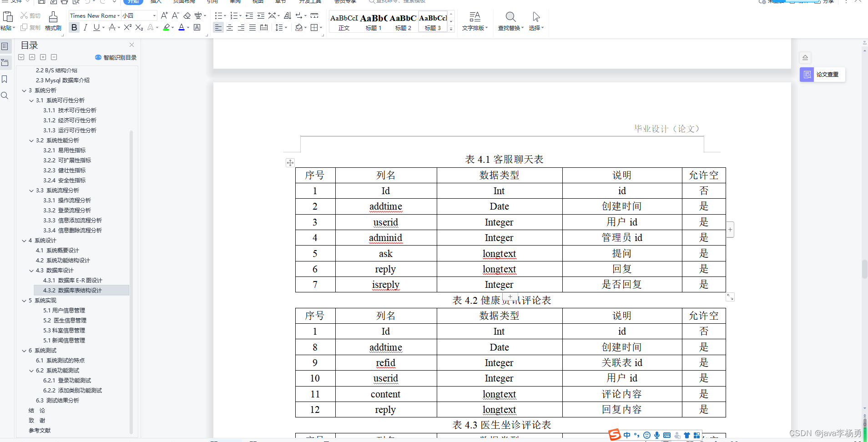Open the font size dropdown (小四)
This screenshot has height=442, width=868.
[154, 16]
